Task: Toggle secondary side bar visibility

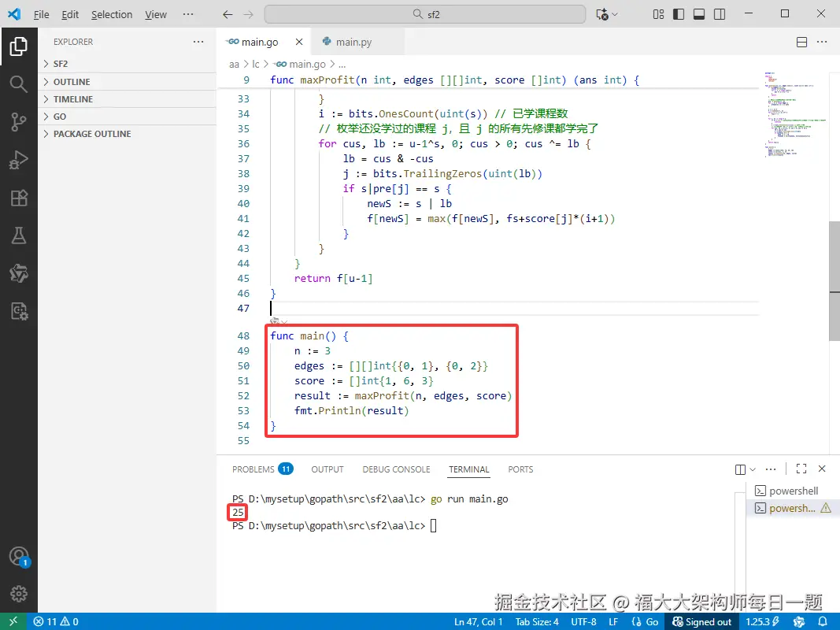Action: [x=718, y=14]
